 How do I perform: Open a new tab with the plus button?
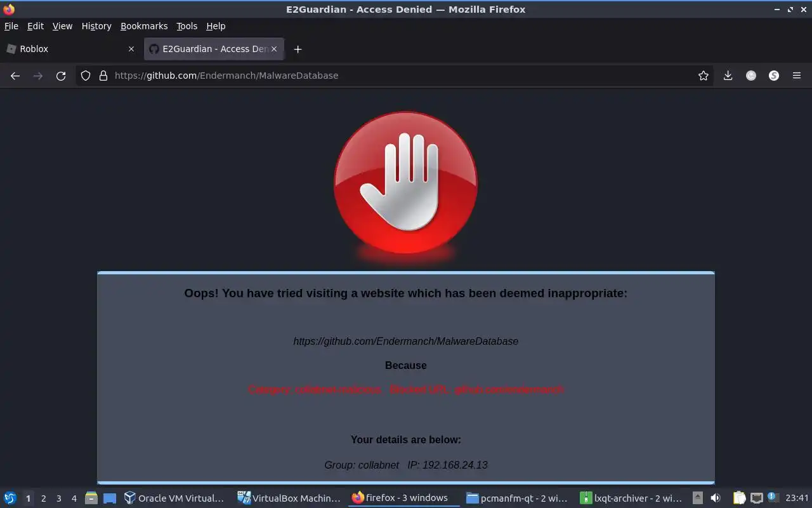(298, 49)
